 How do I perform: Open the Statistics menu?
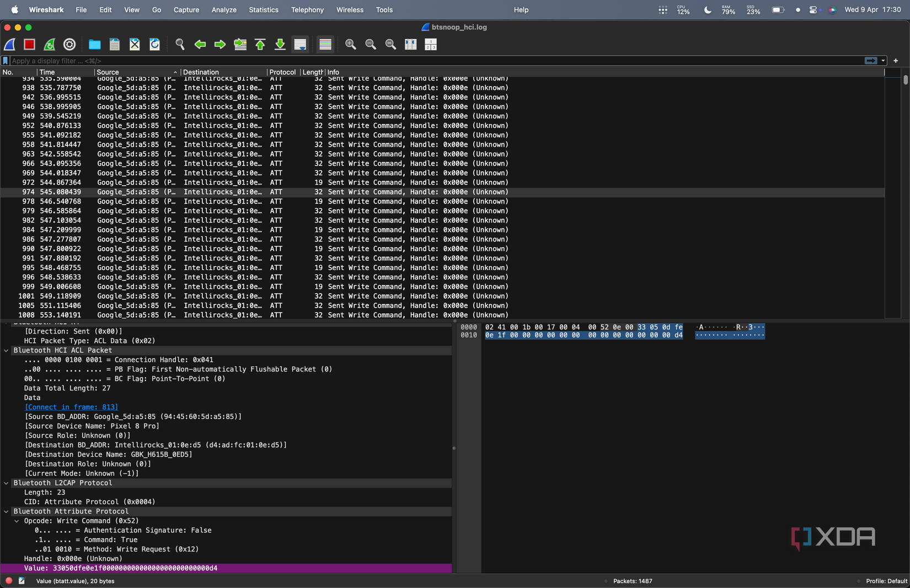point(263,10)
